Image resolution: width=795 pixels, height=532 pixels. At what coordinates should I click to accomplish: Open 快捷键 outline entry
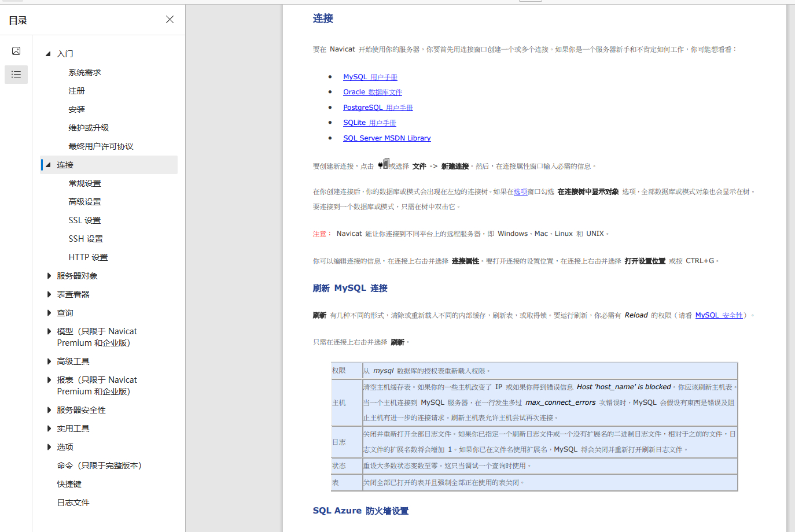tap(69, 484)
